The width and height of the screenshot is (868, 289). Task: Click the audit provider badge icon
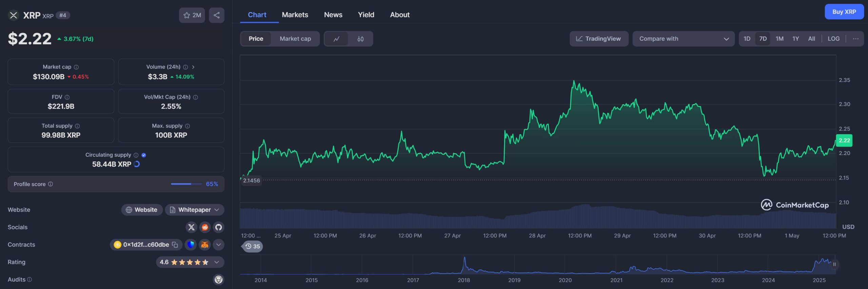219,280
